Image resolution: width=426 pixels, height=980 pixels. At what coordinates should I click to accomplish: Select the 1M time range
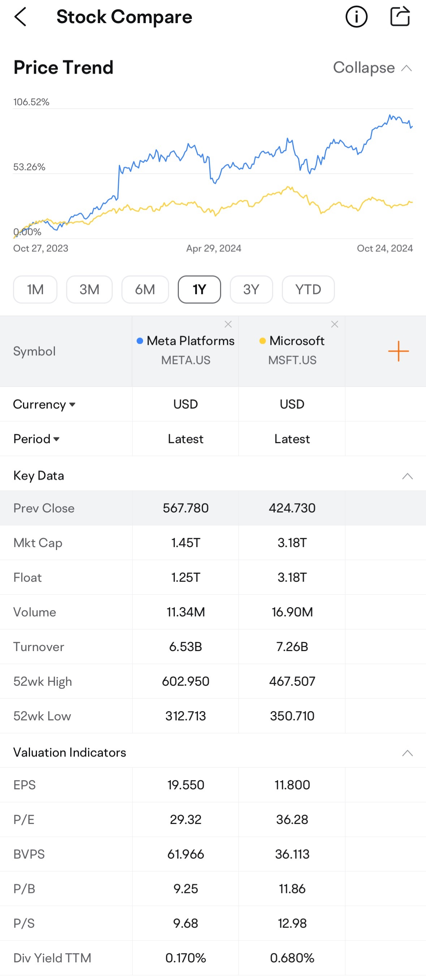coord(35,290)
